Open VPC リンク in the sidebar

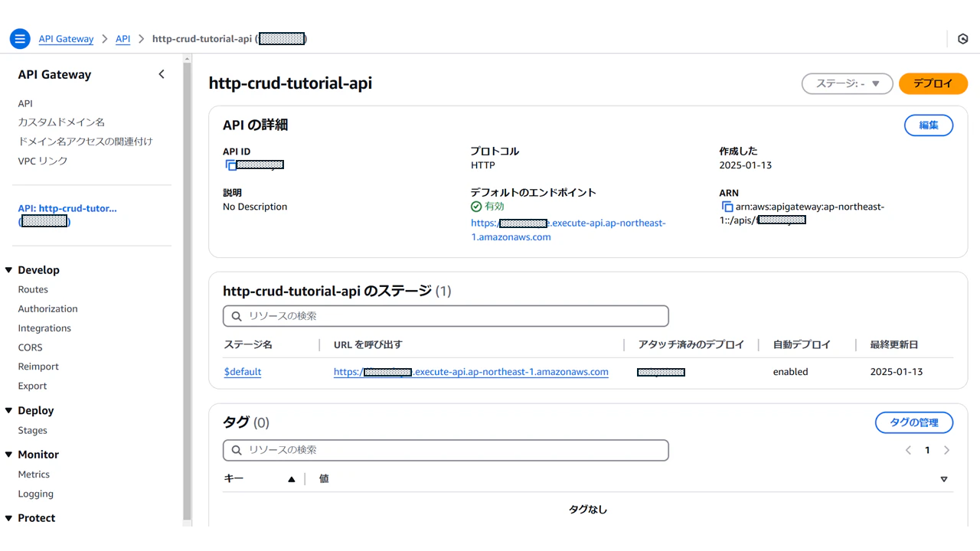coord(43,161)
